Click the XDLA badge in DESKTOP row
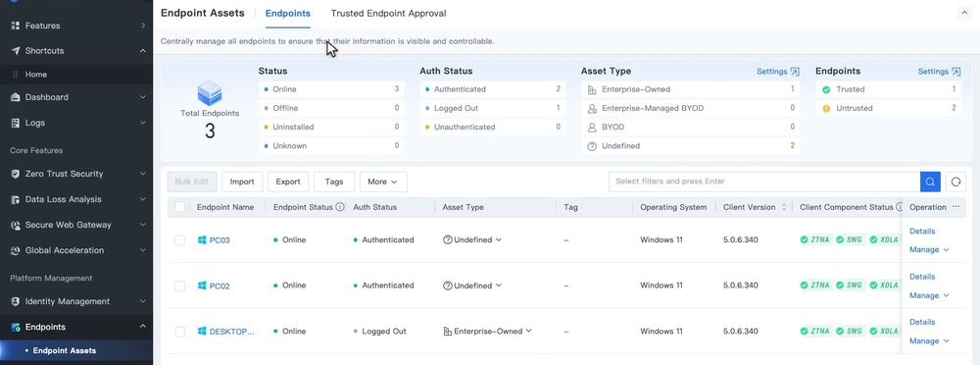 [x=883, y=332]
